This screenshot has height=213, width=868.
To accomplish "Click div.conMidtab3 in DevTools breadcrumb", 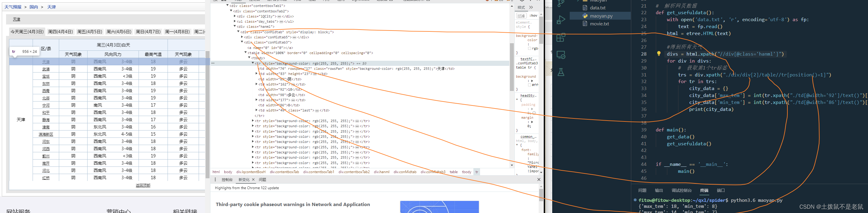I will coord(433,172).
